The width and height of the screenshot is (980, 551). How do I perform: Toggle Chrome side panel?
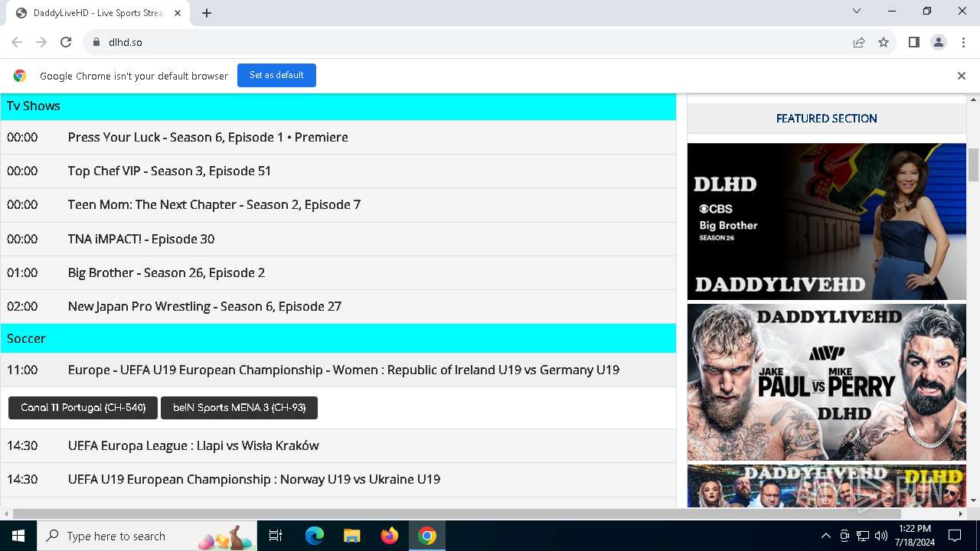point(914,42)
